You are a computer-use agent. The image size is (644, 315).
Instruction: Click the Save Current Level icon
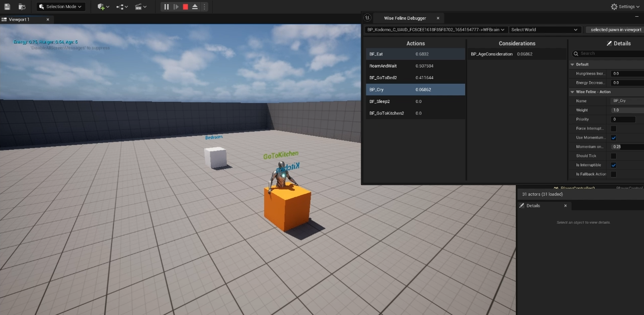point(7,7)
